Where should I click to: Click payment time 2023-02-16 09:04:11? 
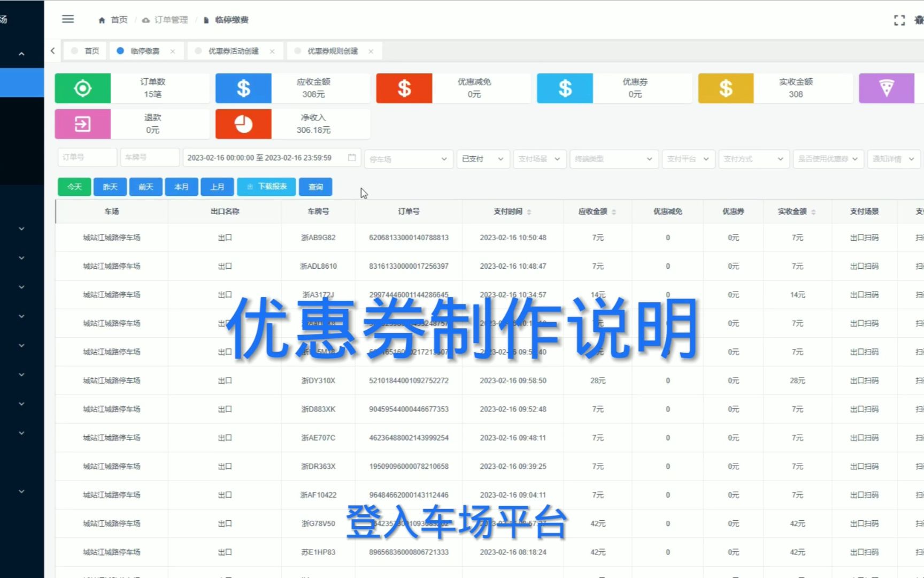(x=513, y=495)
